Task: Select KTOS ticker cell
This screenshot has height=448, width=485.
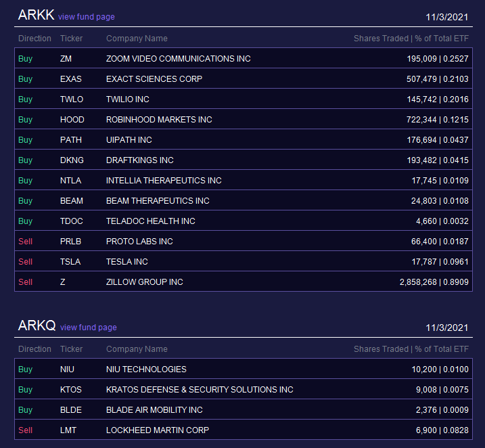Action: (71, 390)
